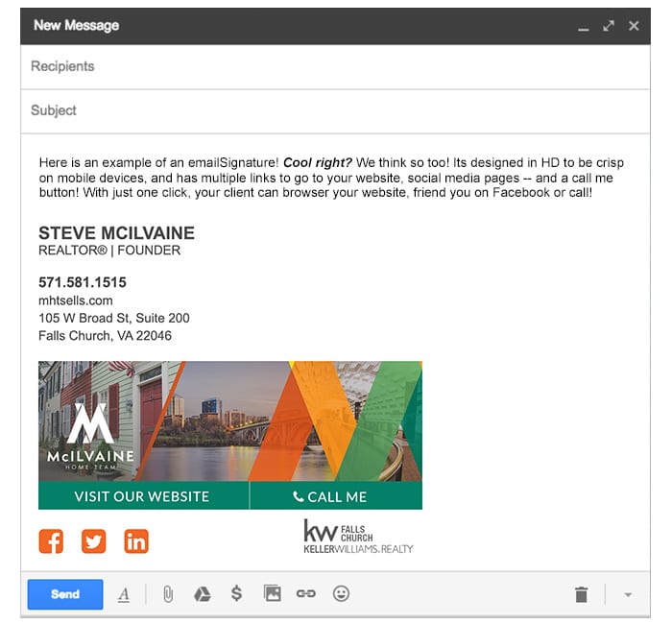Discard draft with trash icon
The image size is (672, 624).
(581, 594)
